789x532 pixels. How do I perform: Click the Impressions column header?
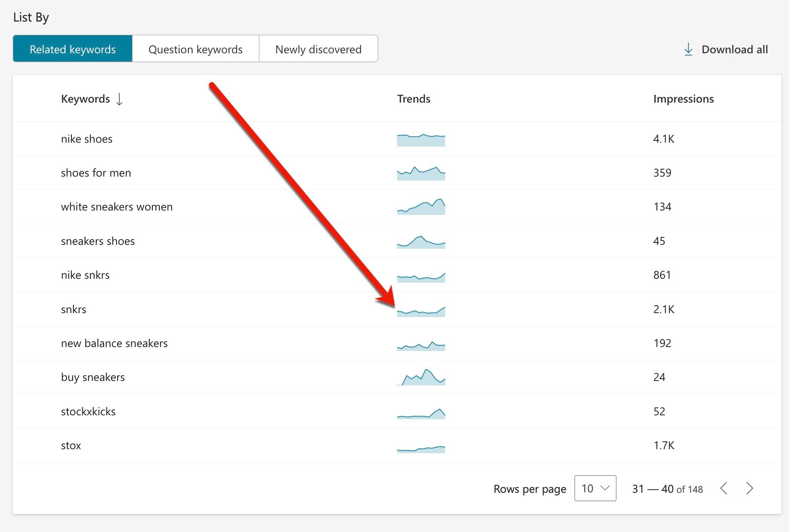[x=684, y=99]
